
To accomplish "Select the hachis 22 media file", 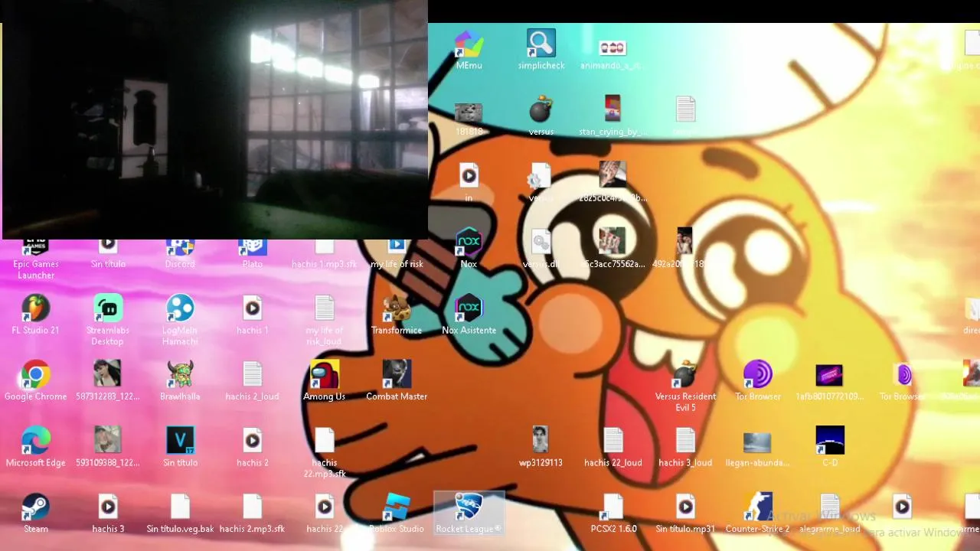I will (324, 514).
